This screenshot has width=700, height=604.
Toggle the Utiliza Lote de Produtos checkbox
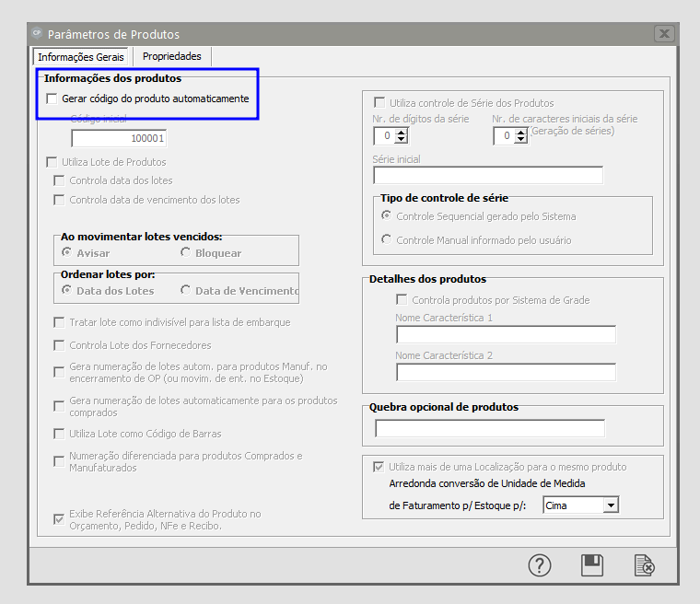(x=52, y=162)
